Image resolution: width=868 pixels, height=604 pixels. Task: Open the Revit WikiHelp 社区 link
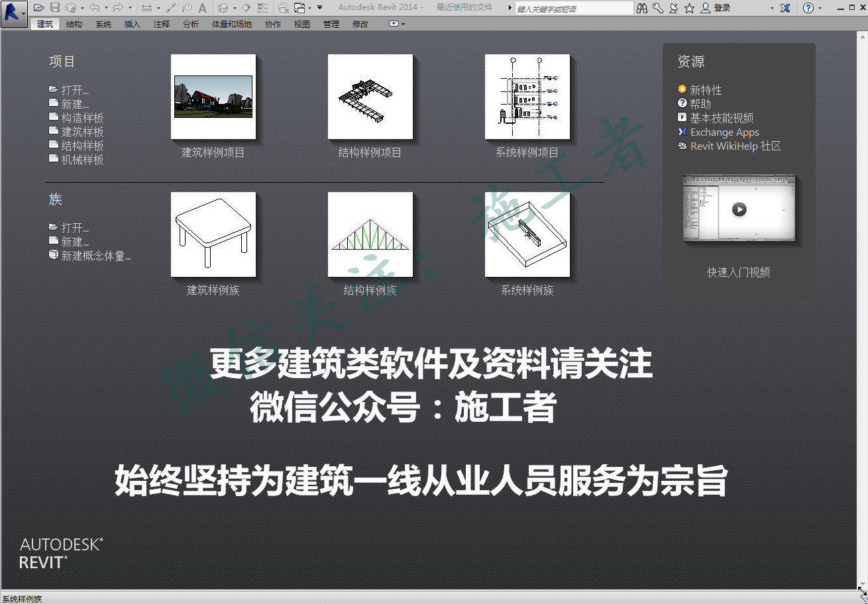[x=730, y=146]
